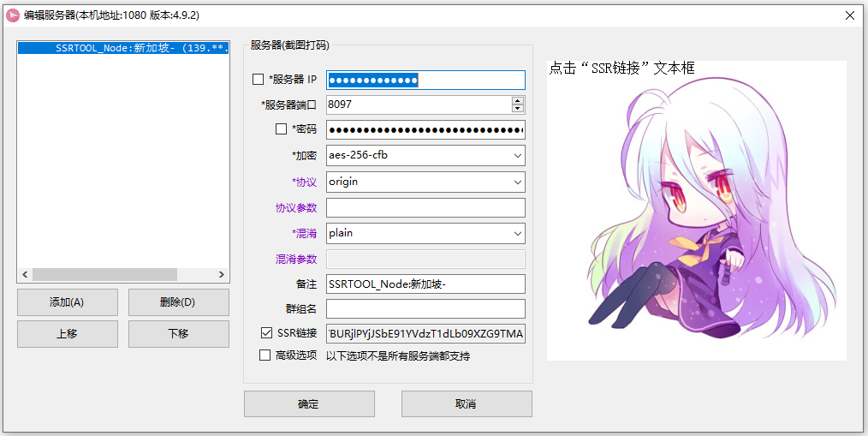Screen dimensions: 868x436
Task: Click the *协议 purple label
Action: click(x=304, y=182)
